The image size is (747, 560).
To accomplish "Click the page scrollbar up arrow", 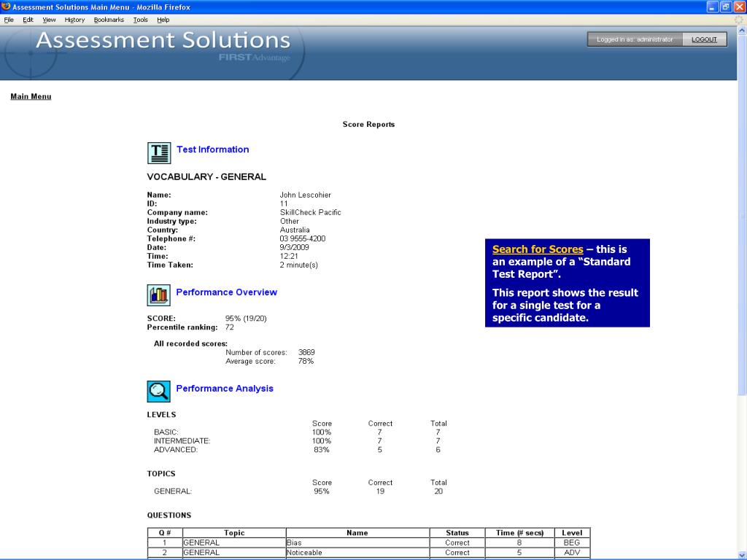I will (x=742, y=30).
